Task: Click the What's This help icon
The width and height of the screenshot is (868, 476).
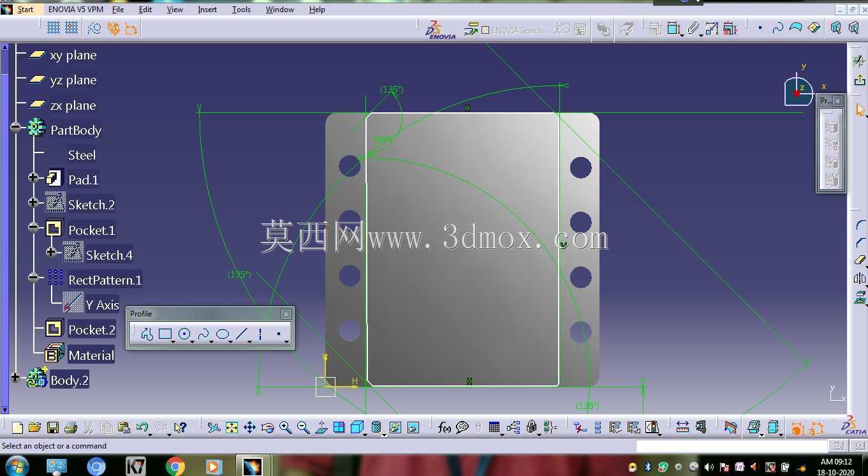Action: (180, 428)
